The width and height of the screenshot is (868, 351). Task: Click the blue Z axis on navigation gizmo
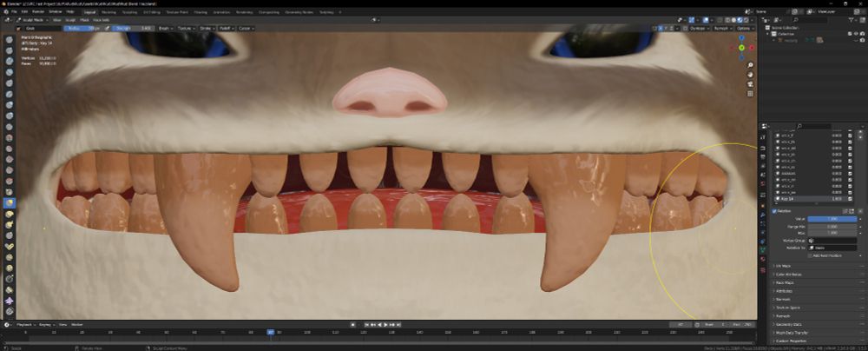(x=742, y=39)
